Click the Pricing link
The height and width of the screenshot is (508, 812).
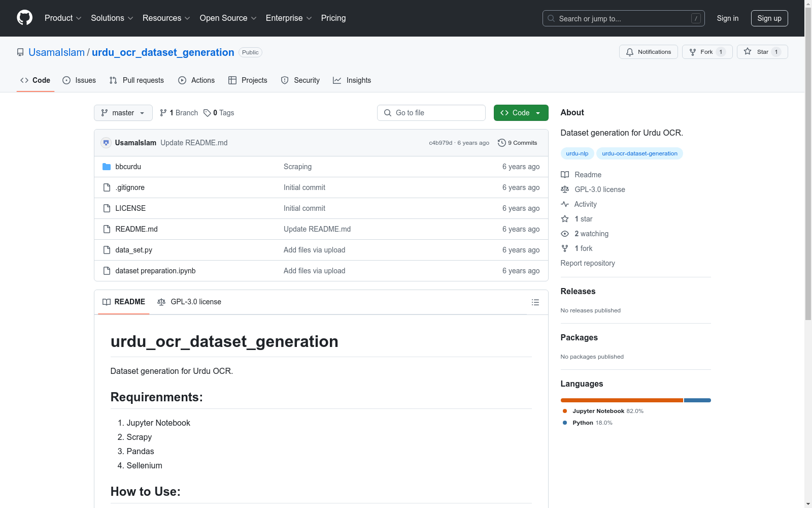click(333, 18)
